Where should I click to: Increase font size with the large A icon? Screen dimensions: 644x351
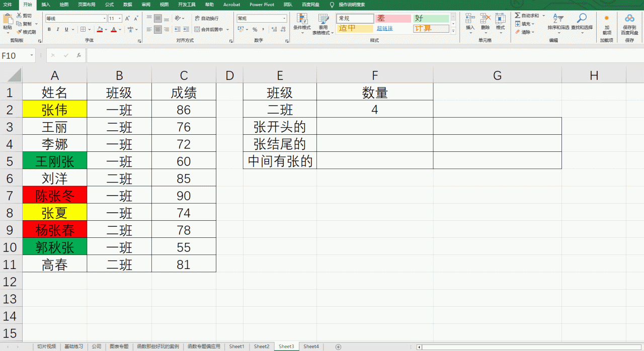pos(128,18)
